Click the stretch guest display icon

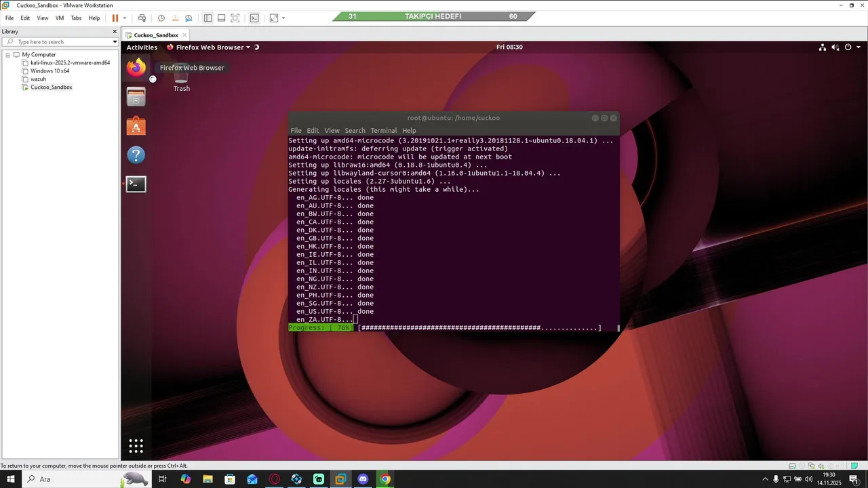274,18
